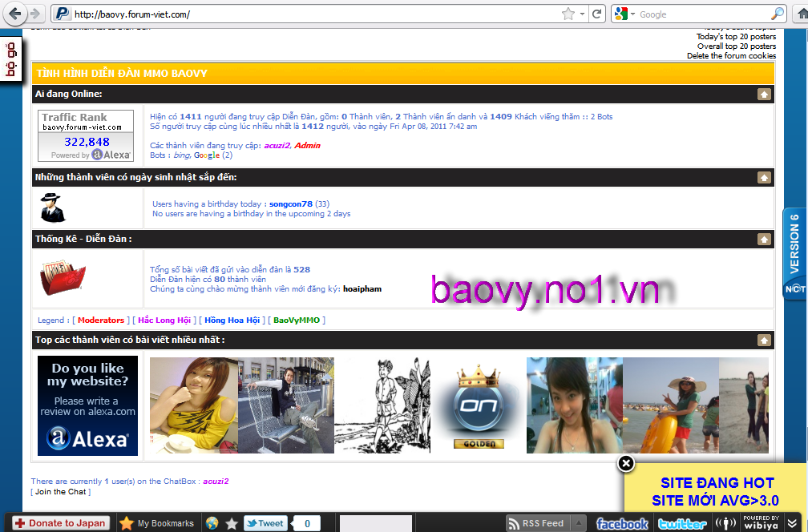Click the orange star beside My Bookmarks
This screenshot has height=532, width=808.
127,523
